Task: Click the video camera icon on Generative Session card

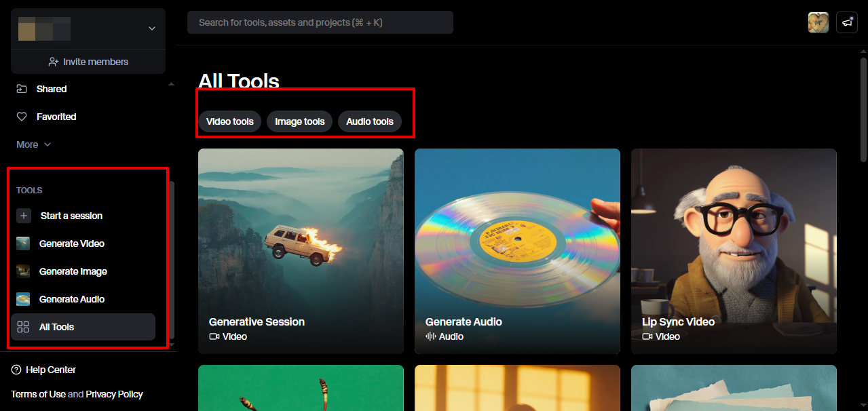Action: pos(214,336)
